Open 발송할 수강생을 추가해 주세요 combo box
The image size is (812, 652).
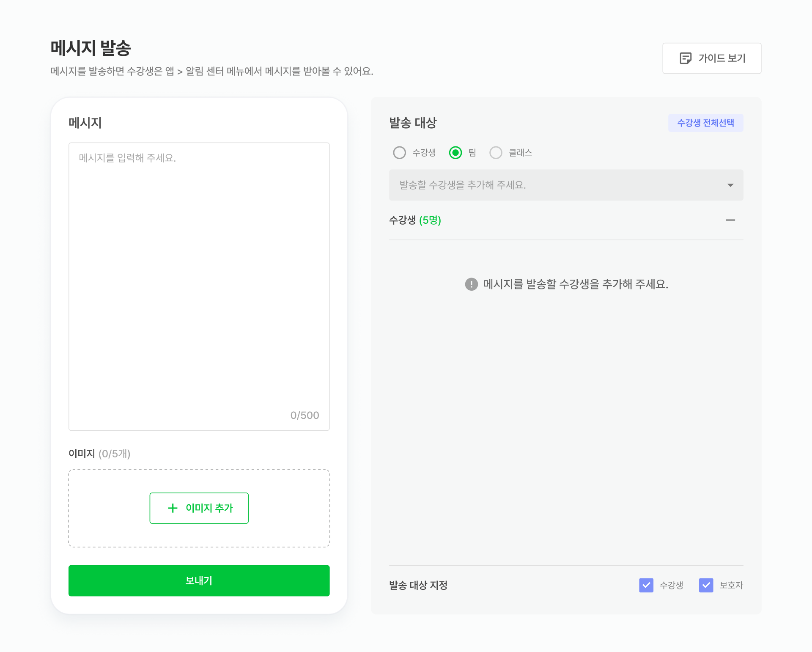[x=566, y=185]
